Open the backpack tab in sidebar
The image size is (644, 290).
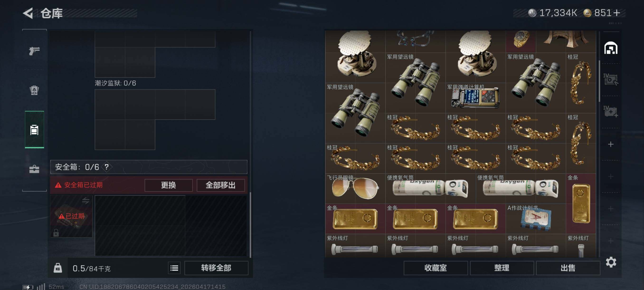tap(34, 90)
